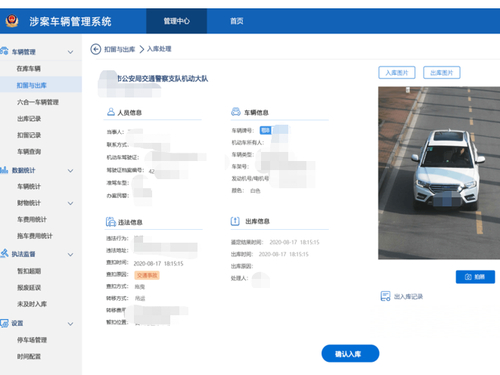Viewport: 500px width, 375px height.
Task: Click the 车辆信息 heading
Action: click(x=256, y=113)
